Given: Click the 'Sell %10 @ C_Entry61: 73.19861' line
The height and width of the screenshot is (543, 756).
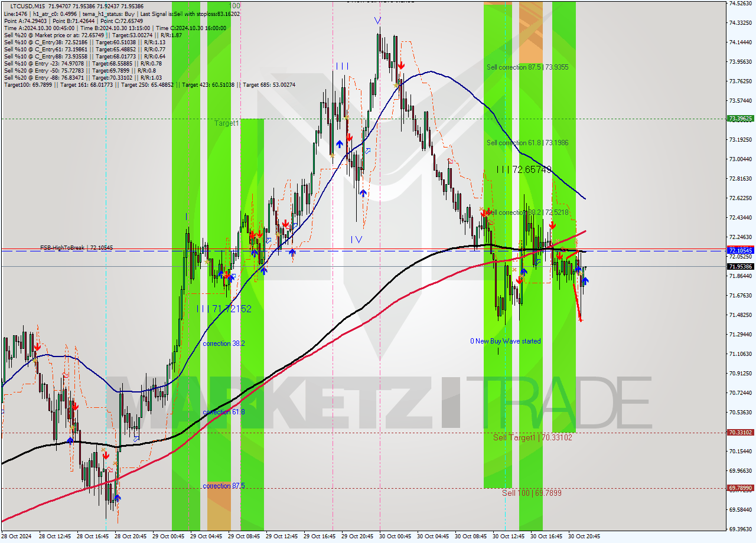Looking at the screenshot, I should (x=84, y=49).
